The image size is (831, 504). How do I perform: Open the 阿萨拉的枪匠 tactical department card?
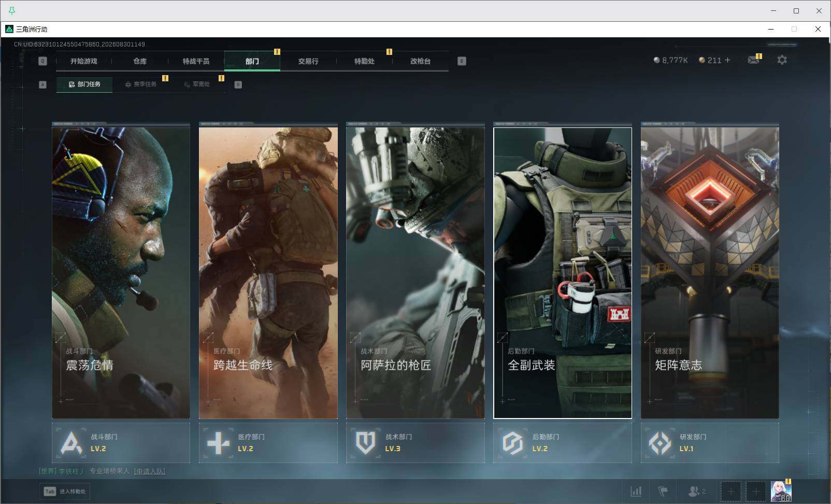pyautogui.click(x=415, y=273)
